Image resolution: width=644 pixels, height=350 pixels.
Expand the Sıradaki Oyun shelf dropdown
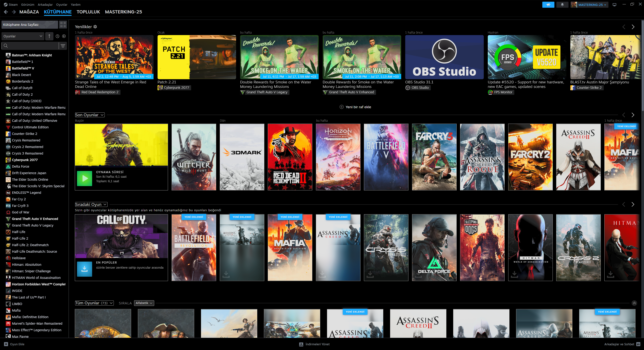pos(91,204)
